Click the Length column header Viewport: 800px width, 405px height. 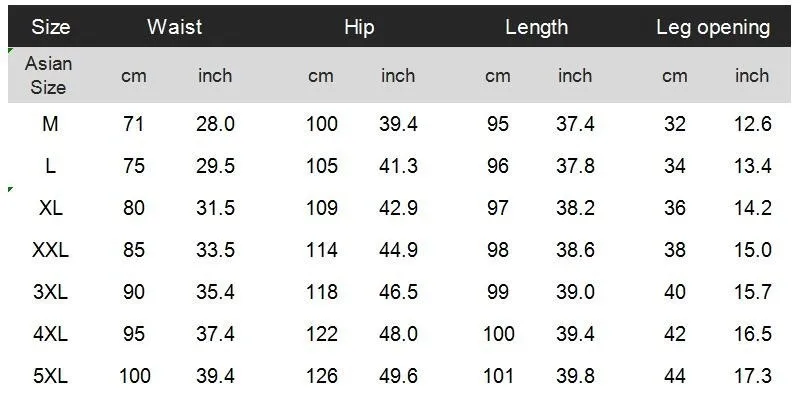tap(536, 27)
